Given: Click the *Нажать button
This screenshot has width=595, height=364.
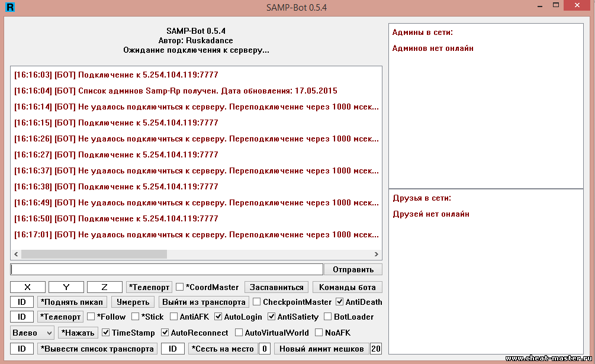Looking at the screenshot, I should [78, 333].
